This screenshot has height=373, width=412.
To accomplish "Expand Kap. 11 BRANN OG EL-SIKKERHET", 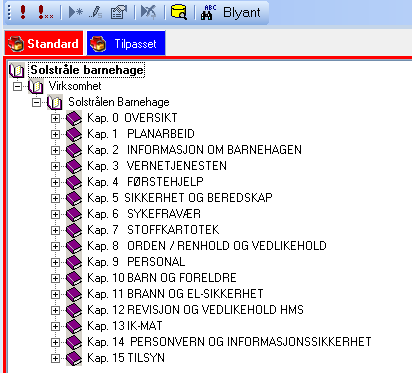I will tap(55, 294).
